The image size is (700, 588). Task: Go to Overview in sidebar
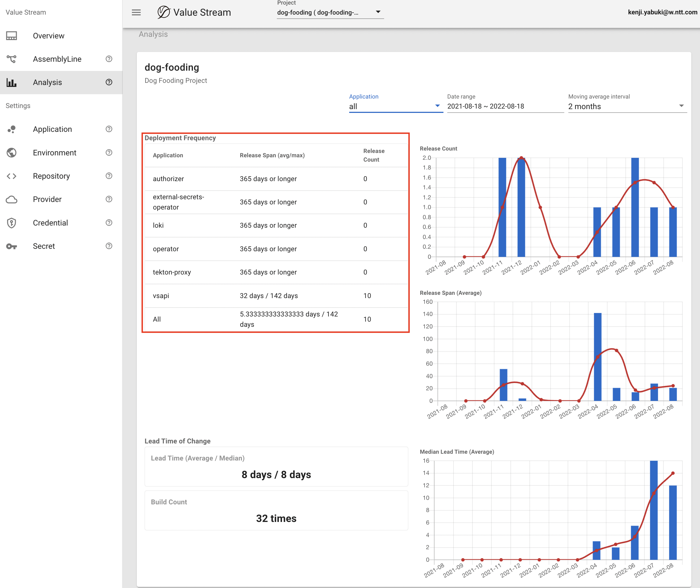pos(48,36)
